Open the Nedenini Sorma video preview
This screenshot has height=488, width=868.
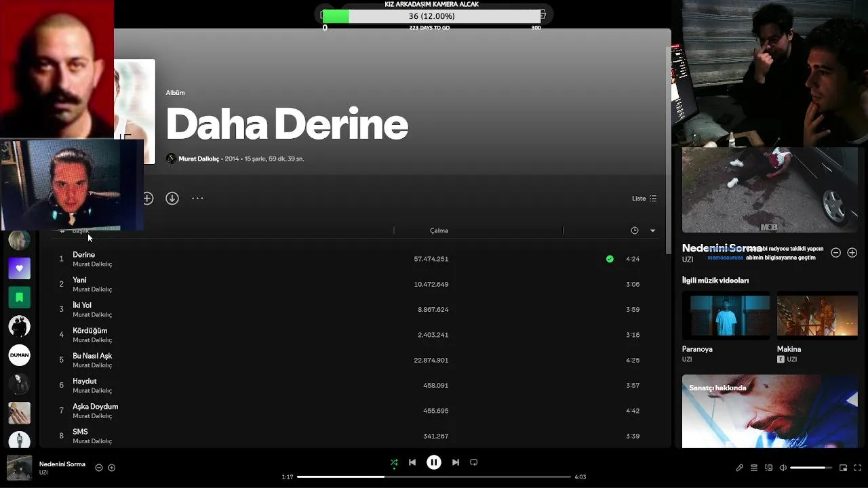[x=770, y=190]
